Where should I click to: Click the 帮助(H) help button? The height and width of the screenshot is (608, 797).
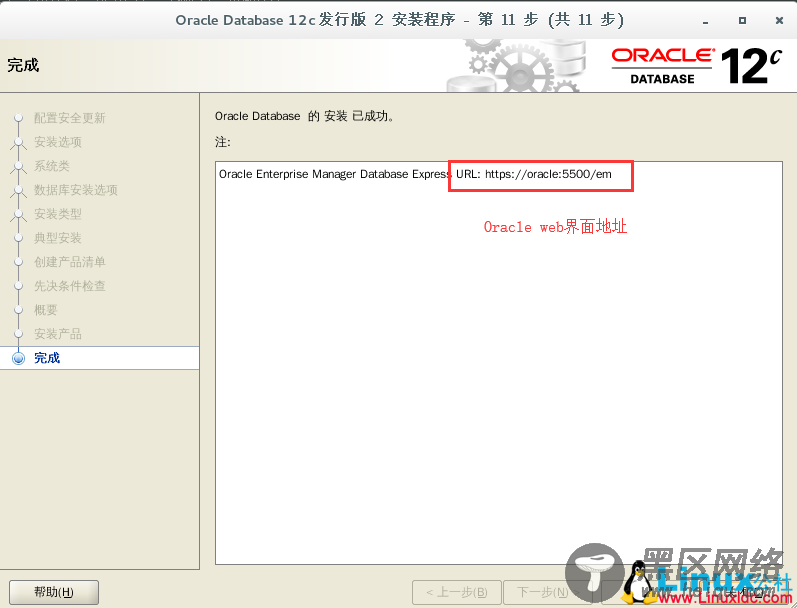54,592
